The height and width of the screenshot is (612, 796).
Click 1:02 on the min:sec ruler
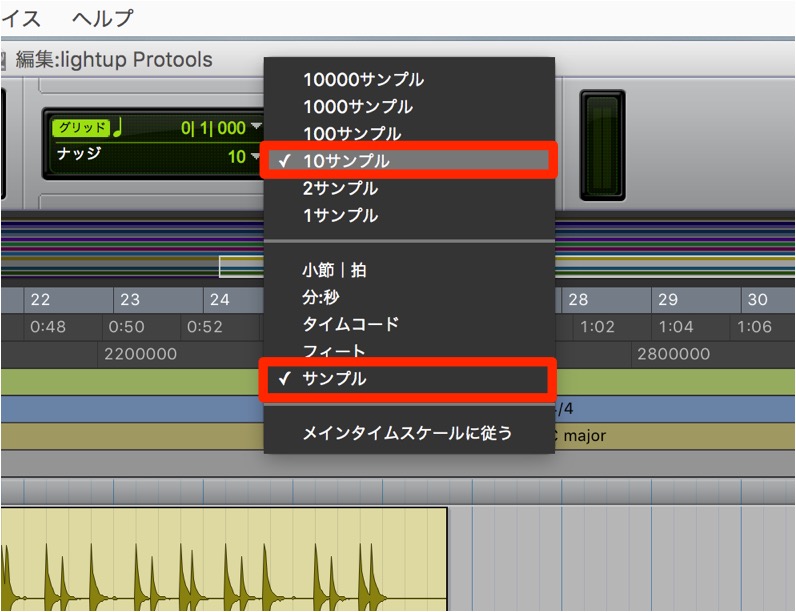(x=598, y=327)
